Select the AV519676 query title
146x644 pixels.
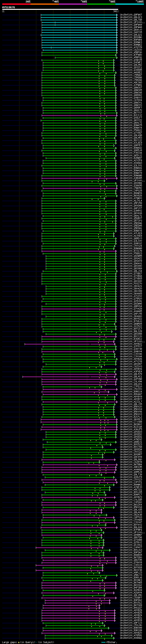(x=8, y=8)
